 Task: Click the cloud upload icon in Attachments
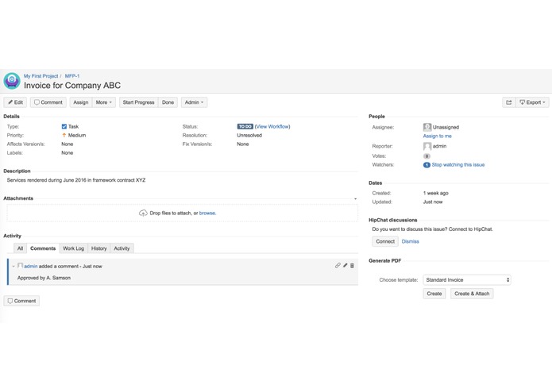coord(143,213)
